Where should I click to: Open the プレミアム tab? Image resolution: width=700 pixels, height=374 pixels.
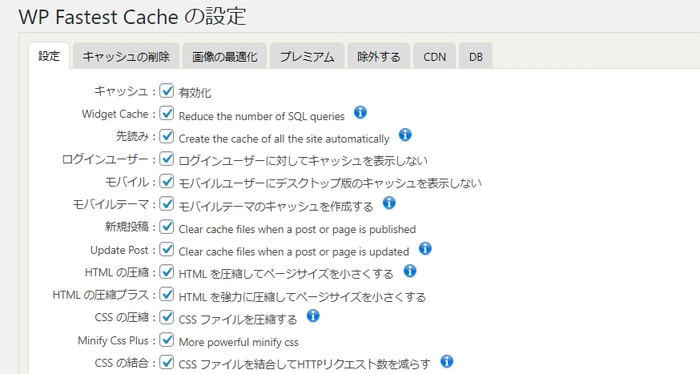[x=307, y=56]
